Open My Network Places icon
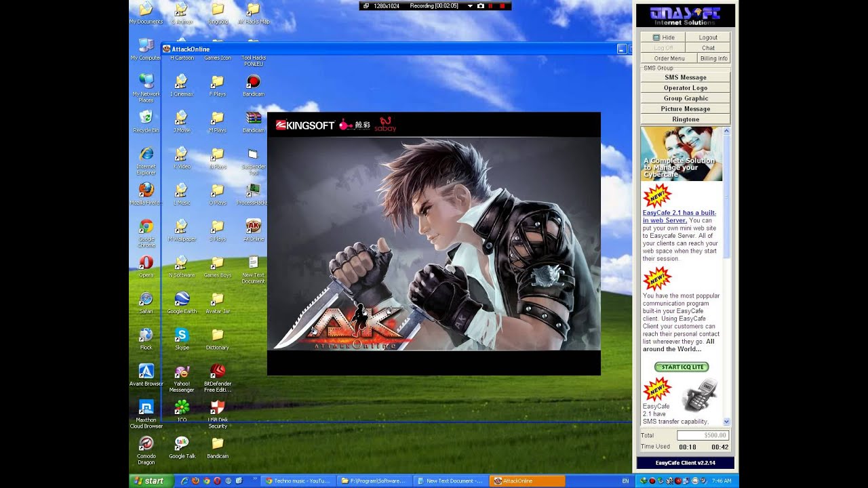 pyautogui.click(x=146, y=88)
